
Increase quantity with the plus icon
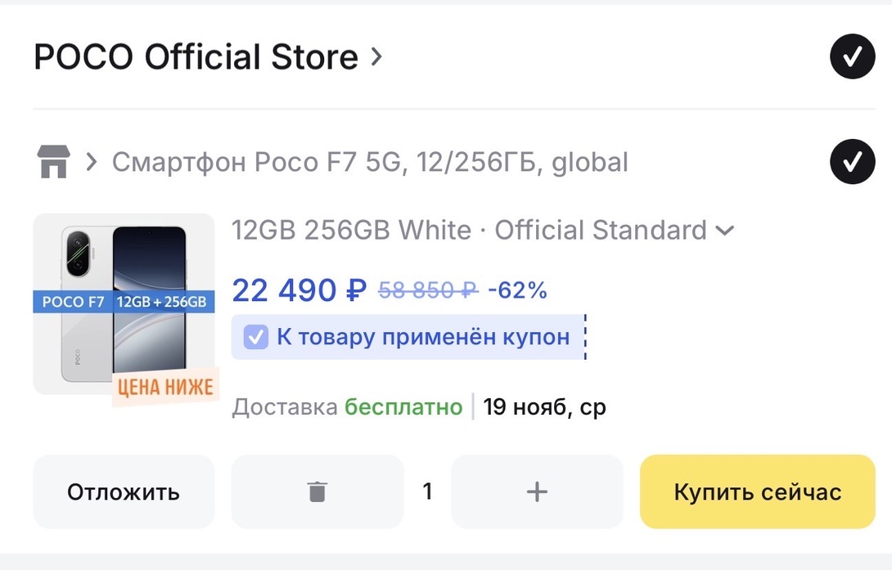(x=537, y=491)
